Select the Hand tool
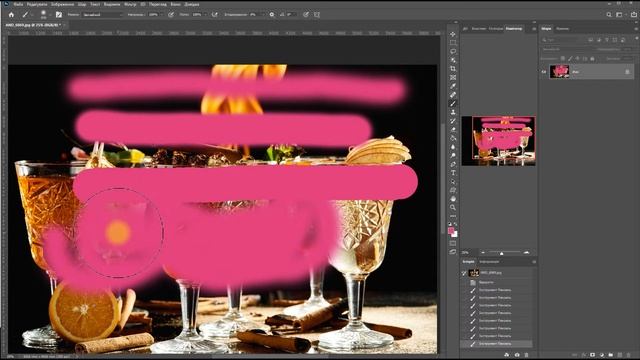This screenshot has width=640, height=360. pyautogui.click(x=453, y=199)
